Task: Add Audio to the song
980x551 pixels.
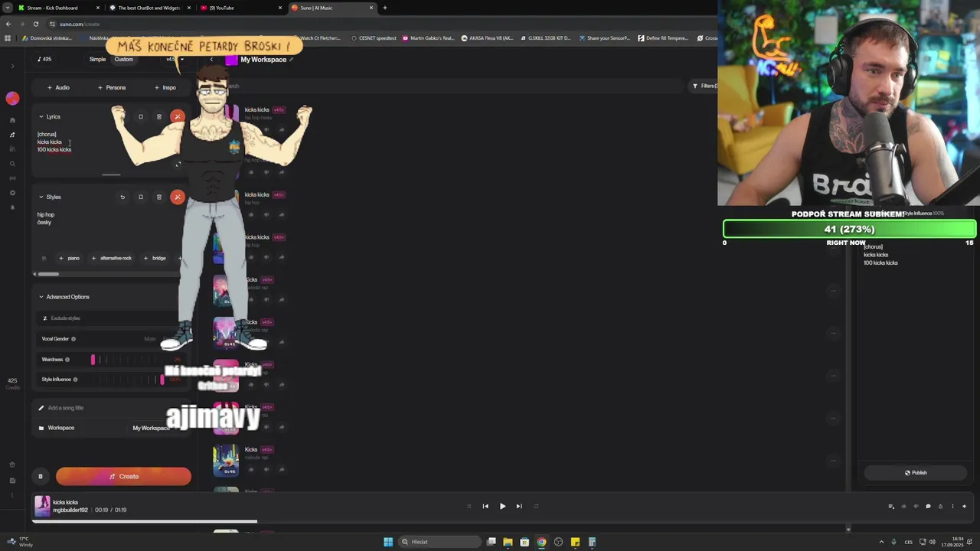Action: tap(58, 87)
